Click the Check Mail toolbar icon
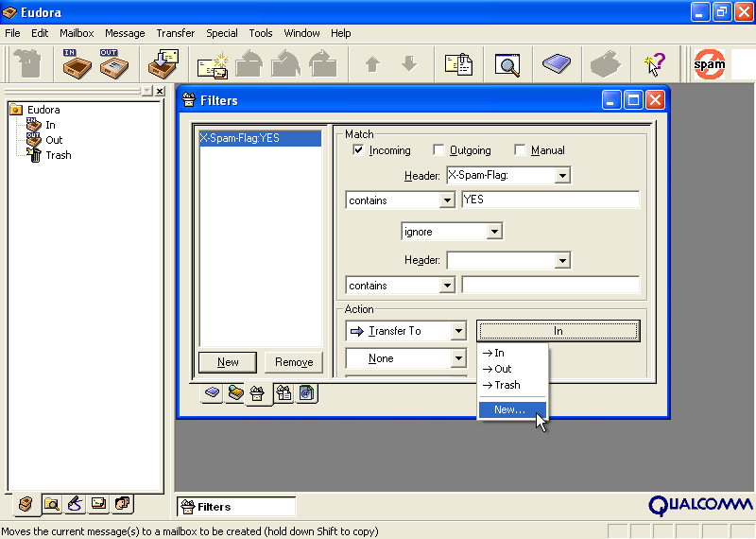 (163, 63)
